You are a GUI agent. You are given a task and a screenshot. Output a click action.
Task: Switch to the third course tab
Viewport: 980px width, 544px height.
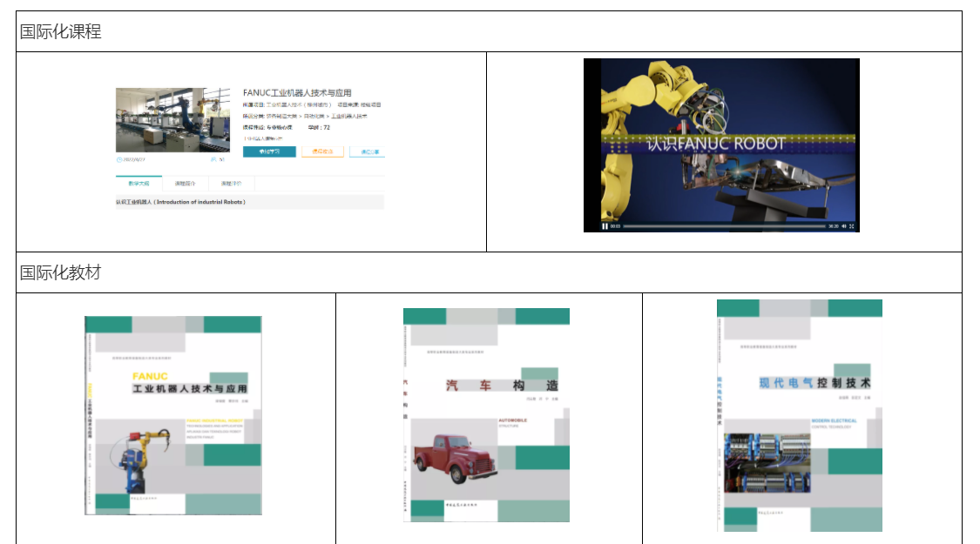(231, 184)
